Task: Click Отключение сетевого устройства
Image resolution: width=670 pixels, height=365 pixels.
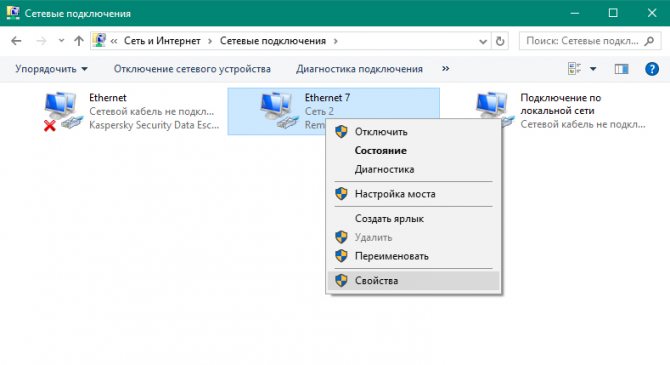Action: pyautogui.click(x=192, y=69)
